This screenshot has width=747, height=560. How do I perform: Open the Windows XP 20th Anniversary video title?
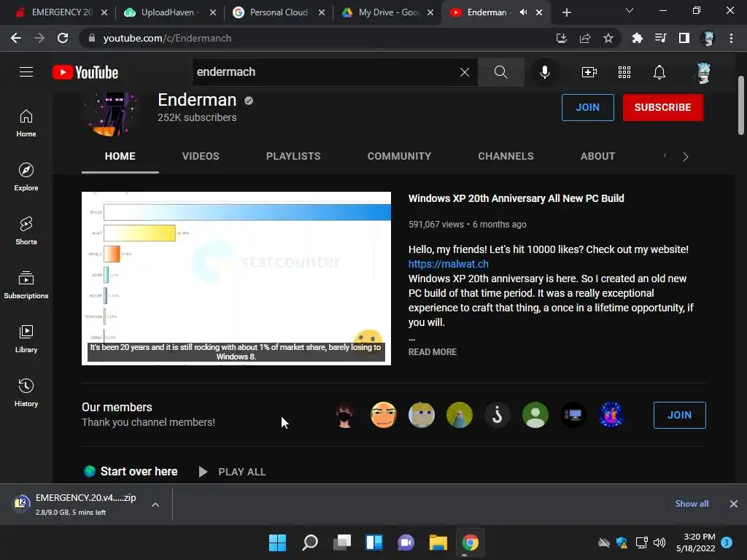[516, 198]
